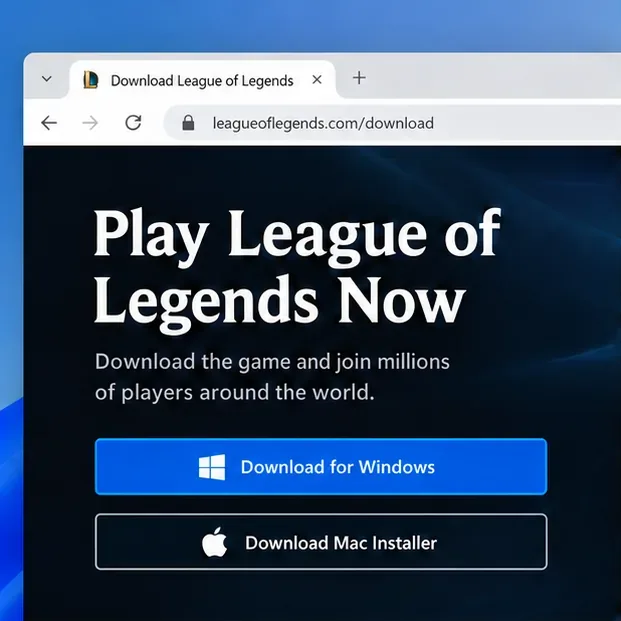Click the Download for Windows button
Screen dimensions: 621x621
point(321,467)
